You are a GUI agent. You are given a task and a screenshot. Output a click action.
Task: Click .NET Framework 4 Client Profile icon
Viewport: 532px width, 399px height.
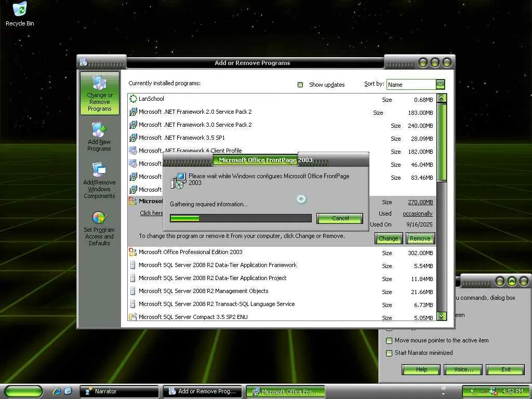(133, 151)
